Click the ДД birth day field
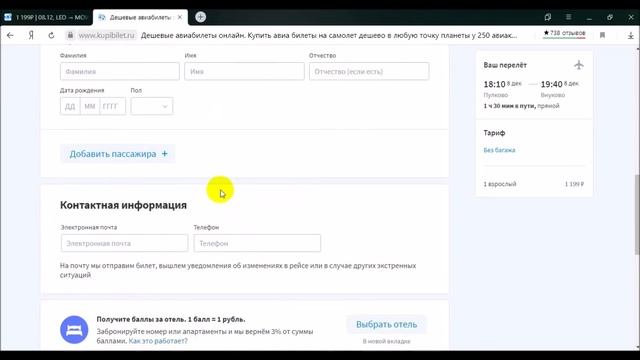The width and height of the screenshot is (640, 360). (70, 107)
